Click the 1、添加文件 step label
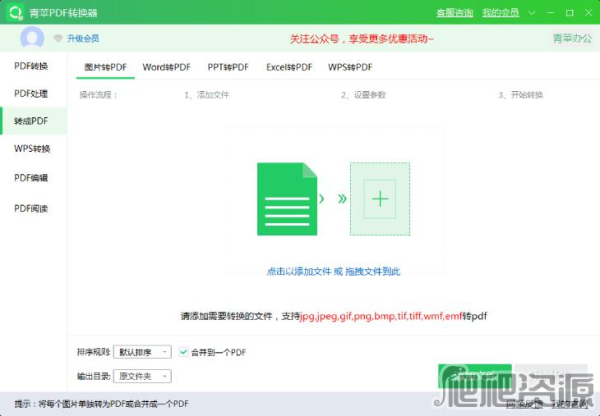The image size is (600, 416). 207,95
